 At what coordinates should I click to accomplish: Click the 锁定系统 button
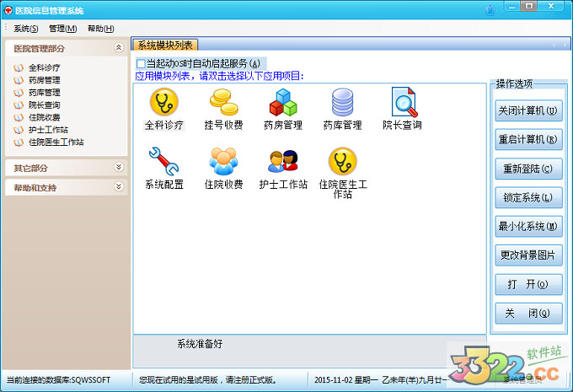pyautogui.click(x=528, y=197)
